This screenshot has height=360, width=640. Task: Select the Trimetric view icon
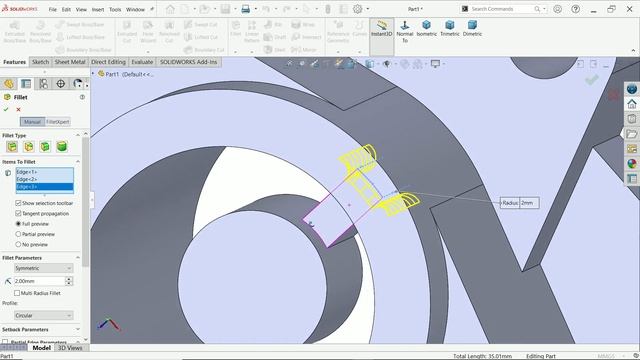(x=450, y=29)
